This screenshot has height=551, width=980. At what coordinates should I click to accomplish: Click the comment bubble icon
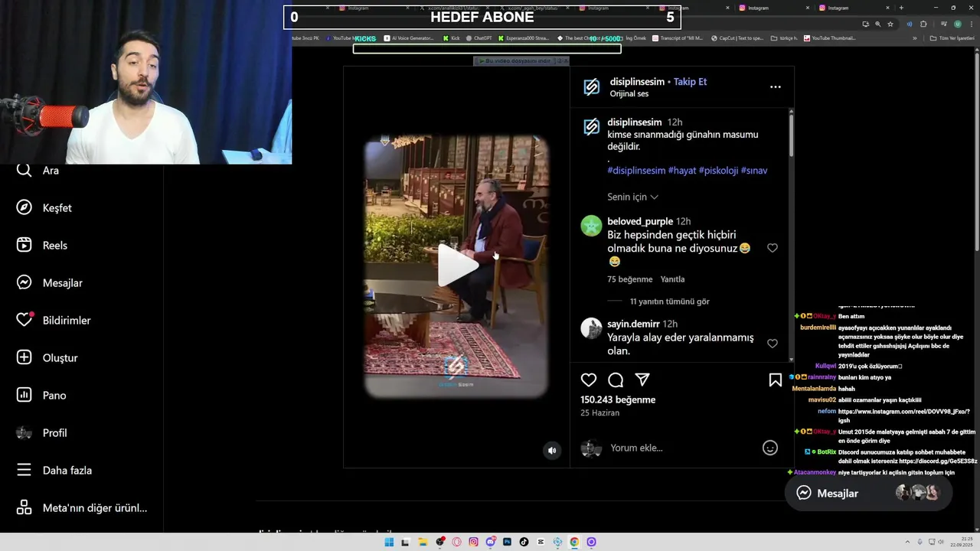(616, 380)
